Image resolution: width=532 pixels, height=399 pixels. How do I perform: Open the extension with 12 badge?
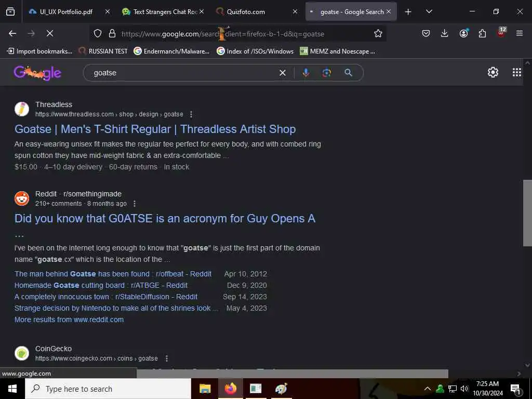tap(501, 33)
